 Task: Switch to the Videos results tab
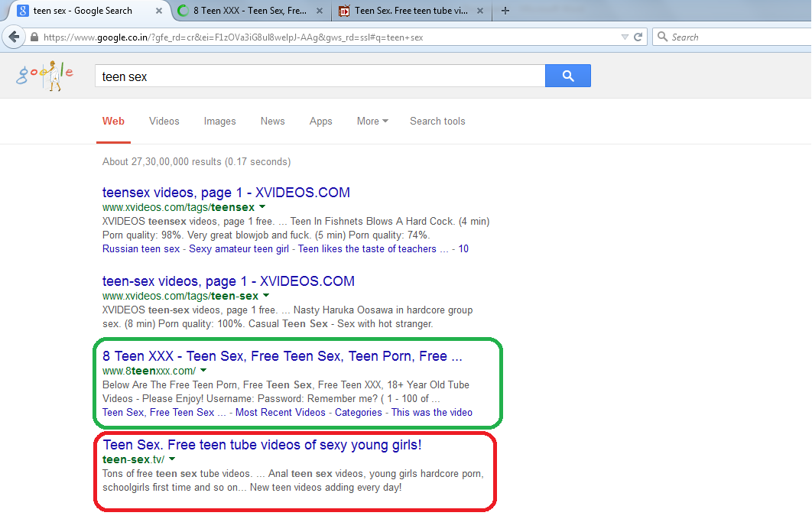pyautogui.click(x=164, y=121)
